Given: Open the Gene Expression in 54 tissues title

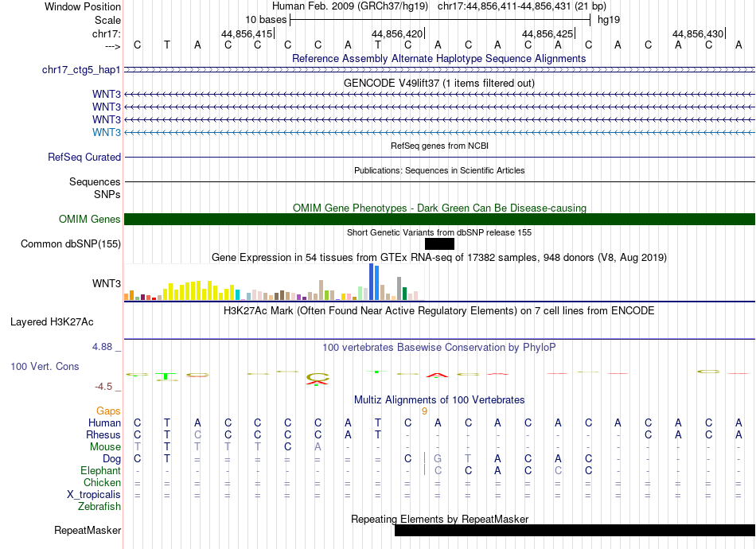Looking at the screenshot, I should pyautogui.click(x=438, y=257).
